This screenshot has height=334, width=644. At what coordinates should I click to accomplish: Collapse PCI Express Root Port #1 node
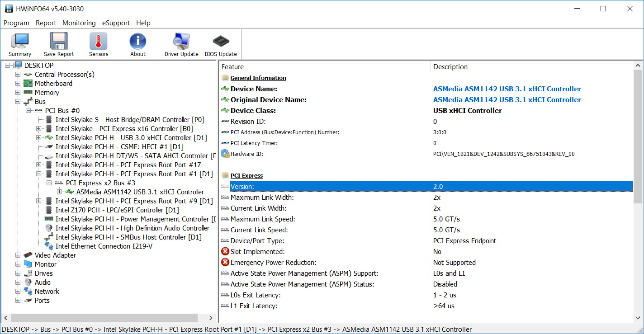click(x=38, y=174)
